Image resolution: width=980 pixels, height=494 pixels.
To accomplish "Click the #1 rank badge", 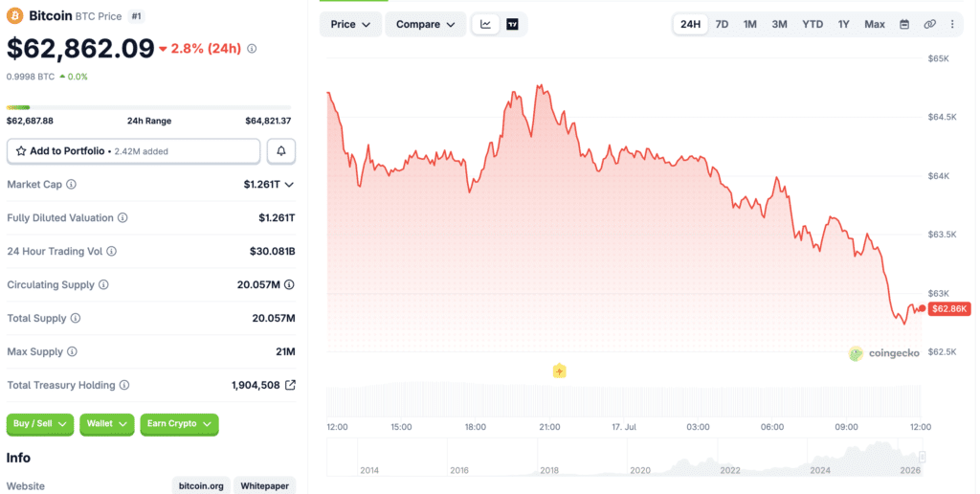I will point(136,16).
